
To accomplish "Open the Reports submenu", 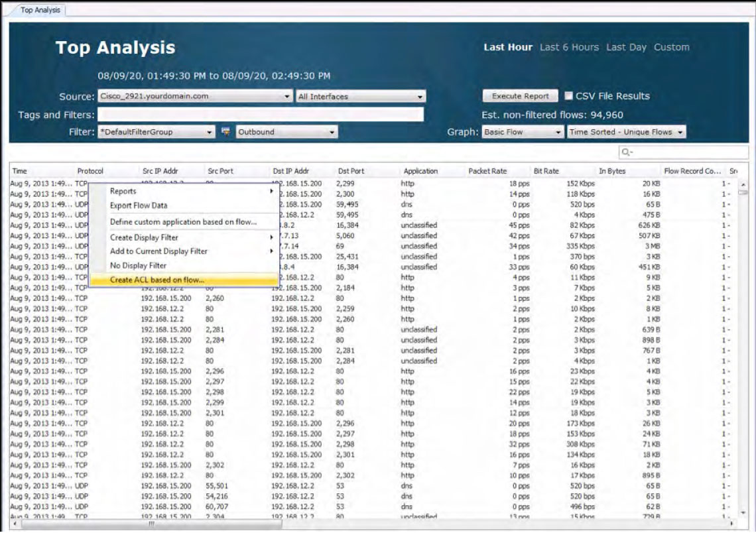I will tap(123, 192).
